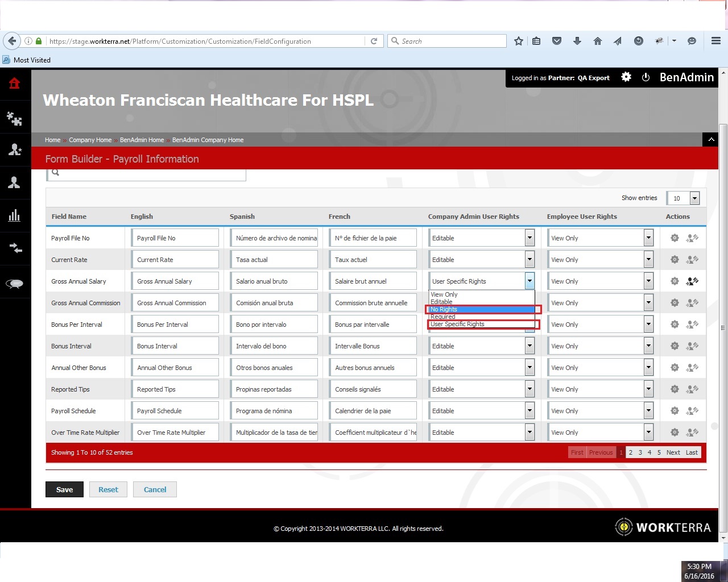Go to page 2 of entries
This screenshot has width=728, height=582.
pos(631,452)
